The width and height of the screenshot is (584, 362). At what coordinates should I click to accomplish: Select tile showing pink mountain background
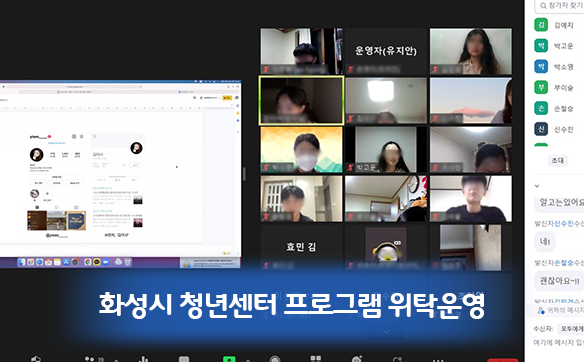[x=470, y=101]
